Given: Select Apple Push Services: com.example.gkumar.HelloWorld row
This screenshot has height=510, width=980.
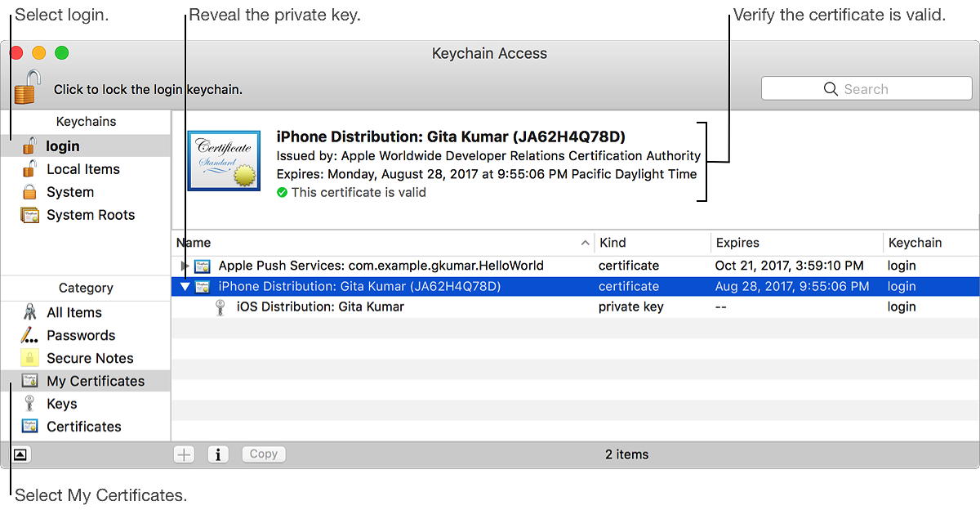Looking at the screenshot, I should coord(576,266).
